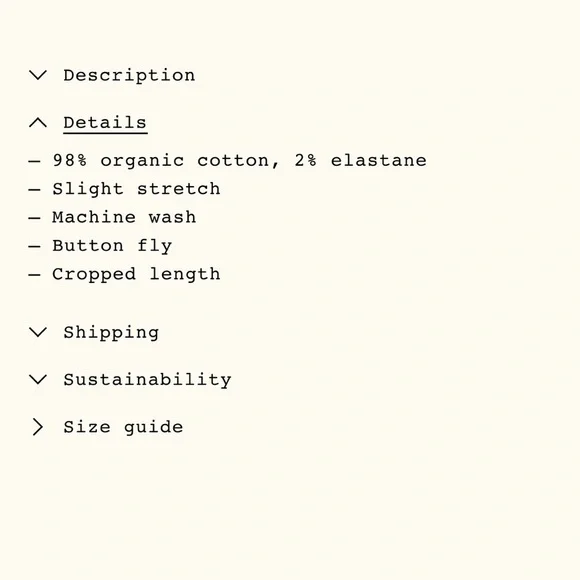Viewport: 580px width, 580px height.
Task: Click the Cropped length detail line
Action: pos(136,275)
